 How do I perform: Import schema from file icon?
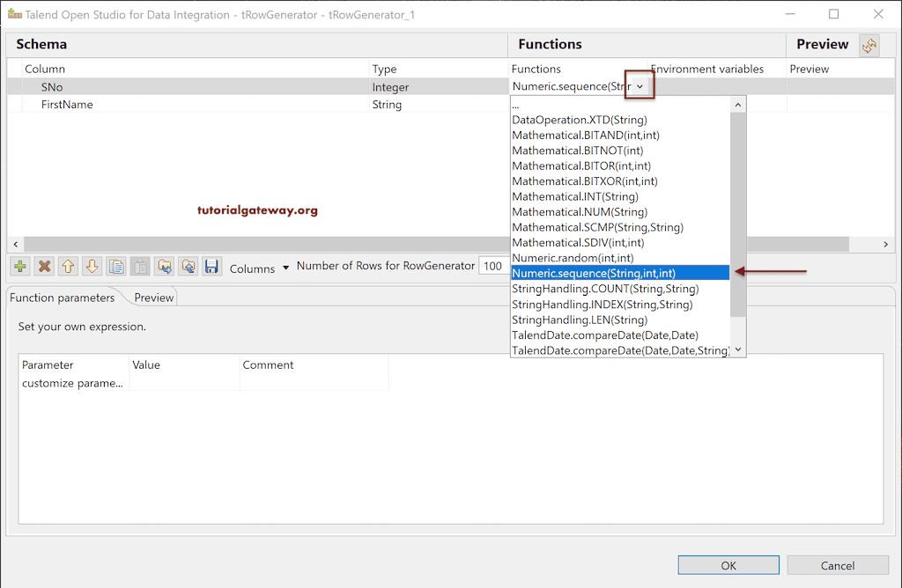165,267
